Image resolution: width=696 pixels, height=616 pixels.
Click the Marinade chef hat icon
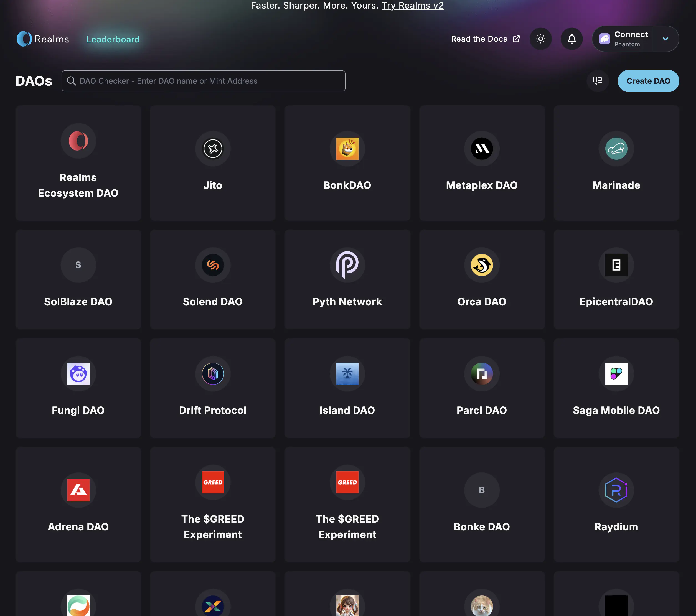click(x=616, y=149)
